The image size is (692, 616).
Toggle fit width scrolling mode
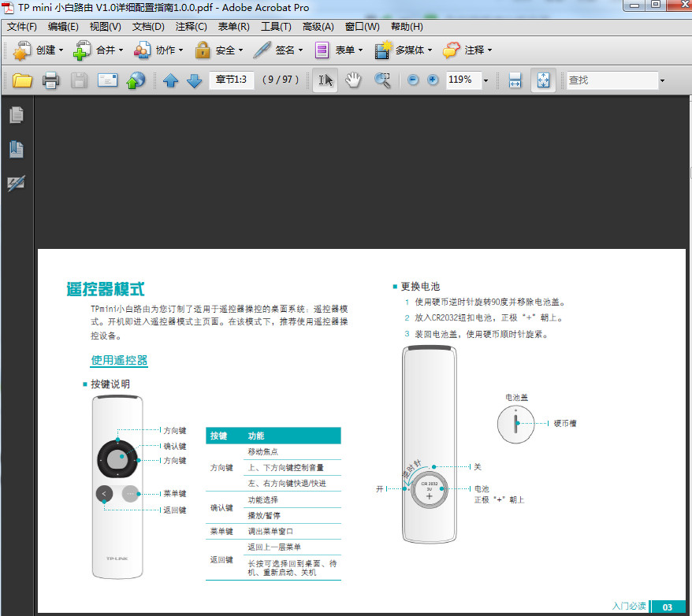pos(515,80)
